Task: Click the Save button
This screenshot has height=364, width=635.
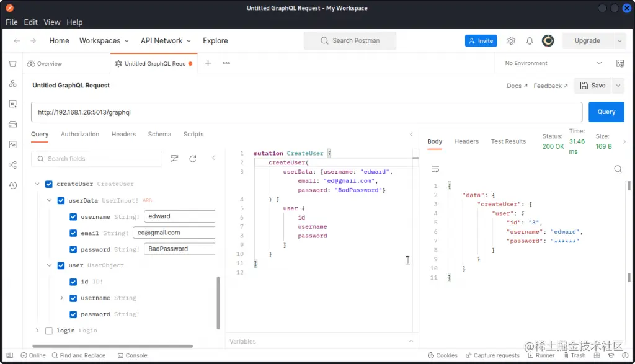Action: click(x=593, y=86)
